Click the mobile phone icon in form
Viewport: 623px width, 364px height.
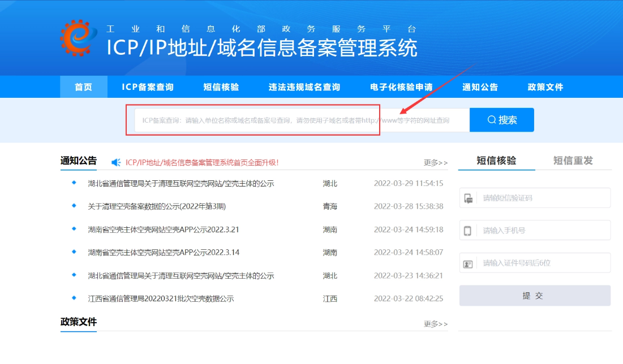(469, 231)
